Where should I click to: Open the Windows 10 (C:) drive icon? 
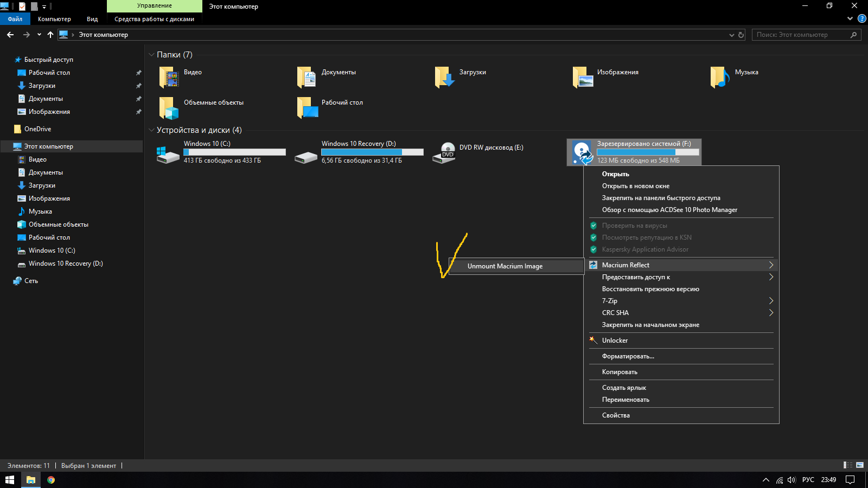168,154
